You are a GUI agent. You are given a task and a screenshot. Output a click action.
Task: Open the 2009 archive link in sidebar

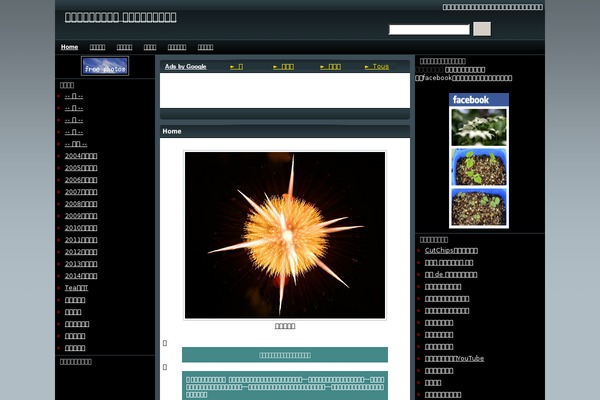click(x=81, y=216)
